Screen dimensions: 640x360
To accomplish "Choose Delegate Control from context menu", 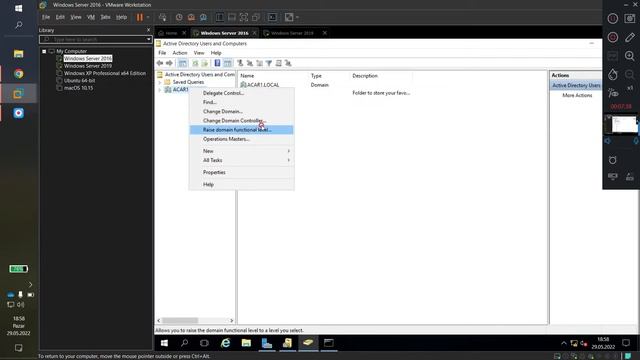I will (241, 93).
